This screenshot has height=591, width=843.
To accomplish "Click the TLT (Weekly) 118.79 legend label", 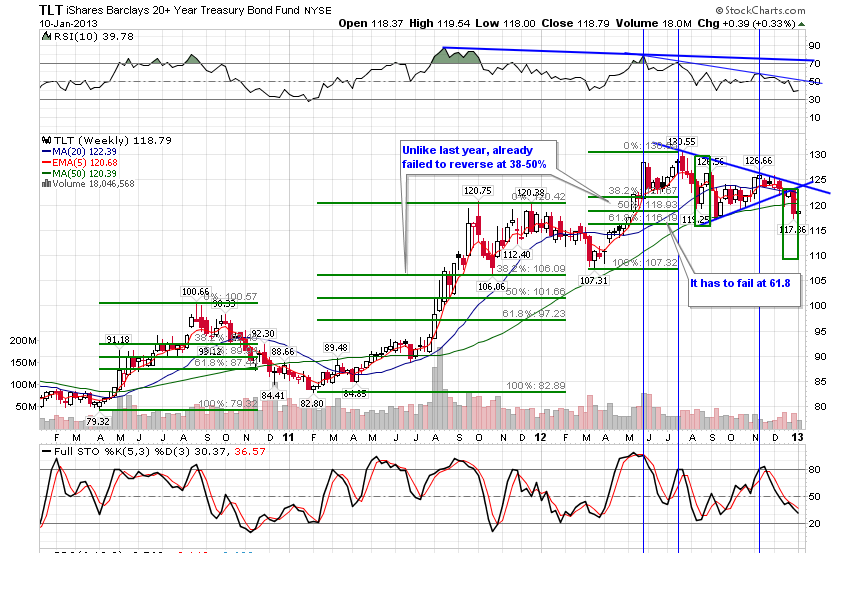I will coord(113,140).
